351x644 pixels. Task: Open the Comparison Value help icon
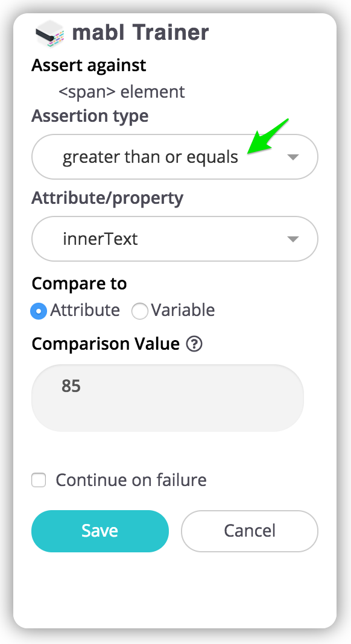(194, 344)
